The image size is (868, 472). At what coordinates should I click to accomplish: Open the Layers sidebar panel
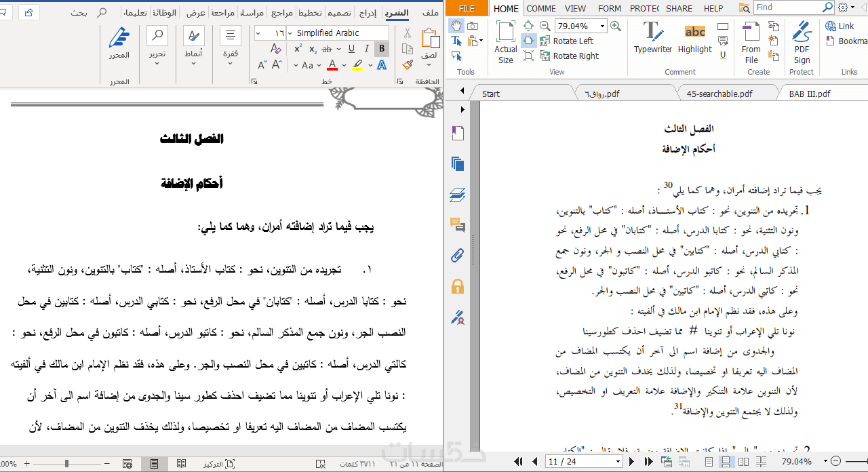click(458, 195)
